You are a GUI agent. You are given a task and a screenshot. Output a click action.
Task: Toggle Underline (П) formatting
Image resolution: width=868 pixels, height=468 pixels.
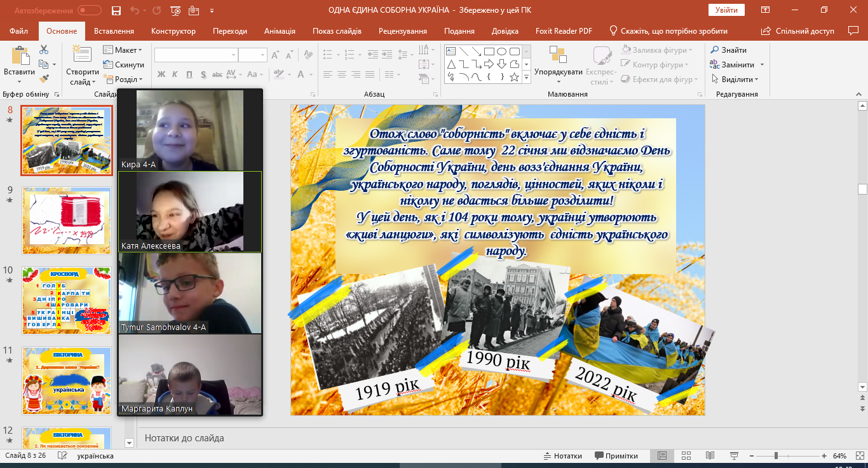point(189,74)
